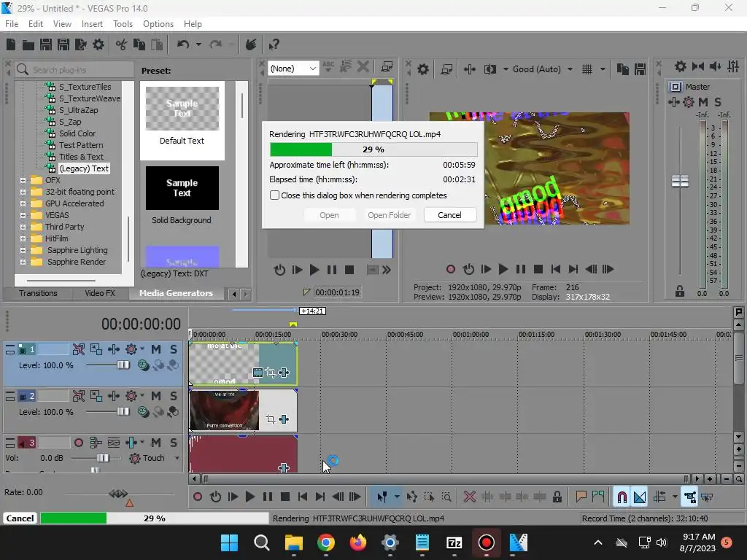Click timeline Play from start button

pyautogui.click(x=233, y=497)
